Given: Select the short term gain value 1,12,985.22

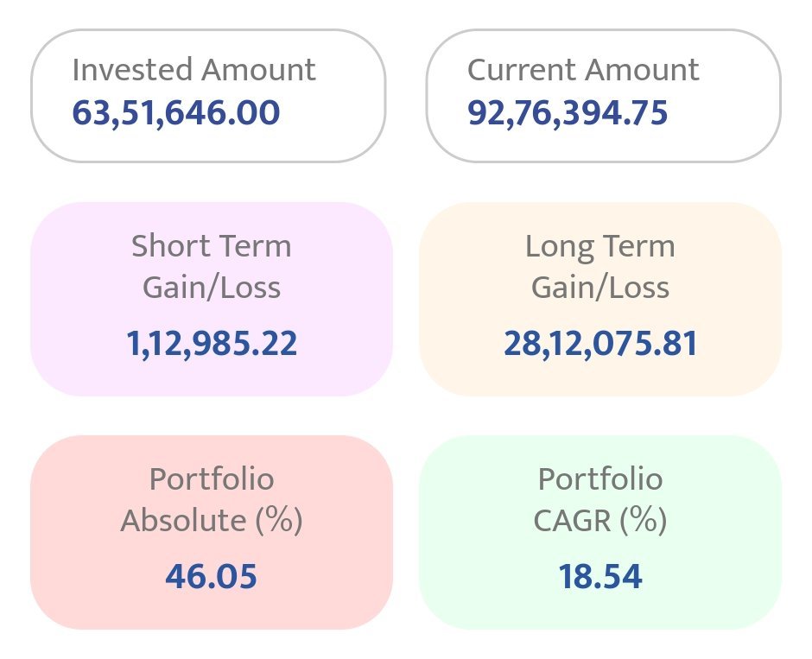Looking at the screenshot, I should click(x=212, y=344).
